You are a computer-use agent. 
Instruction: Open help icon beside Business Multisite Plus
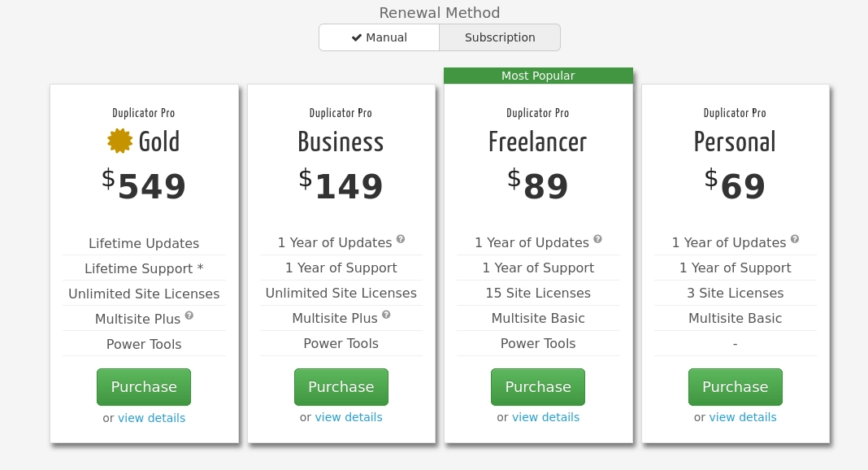pyautogui.click(x=386, y=315)
